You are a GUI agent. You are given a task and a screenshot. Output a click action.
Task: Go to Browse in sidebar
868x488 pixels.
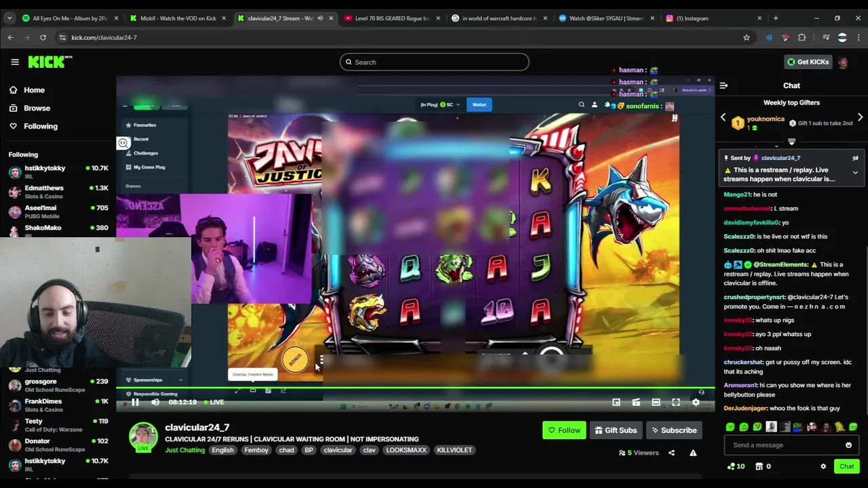coord(30,108)
